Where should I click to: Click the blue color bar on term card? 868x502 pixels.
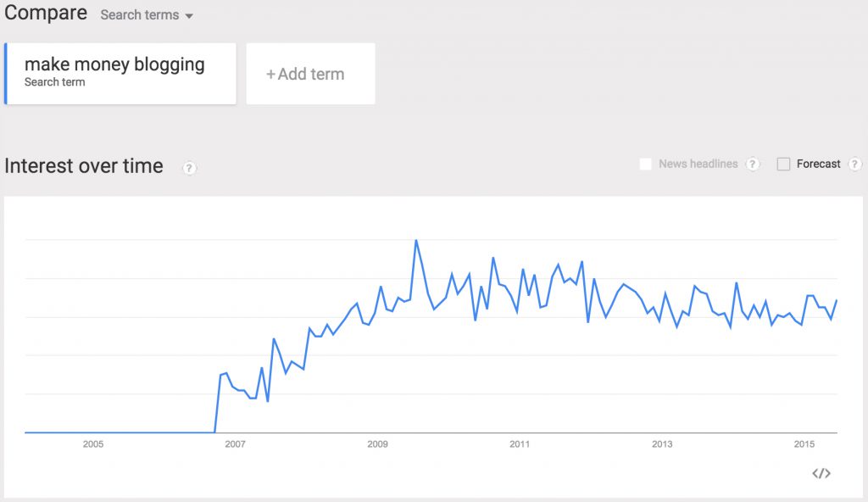click(x=6, y=74)
